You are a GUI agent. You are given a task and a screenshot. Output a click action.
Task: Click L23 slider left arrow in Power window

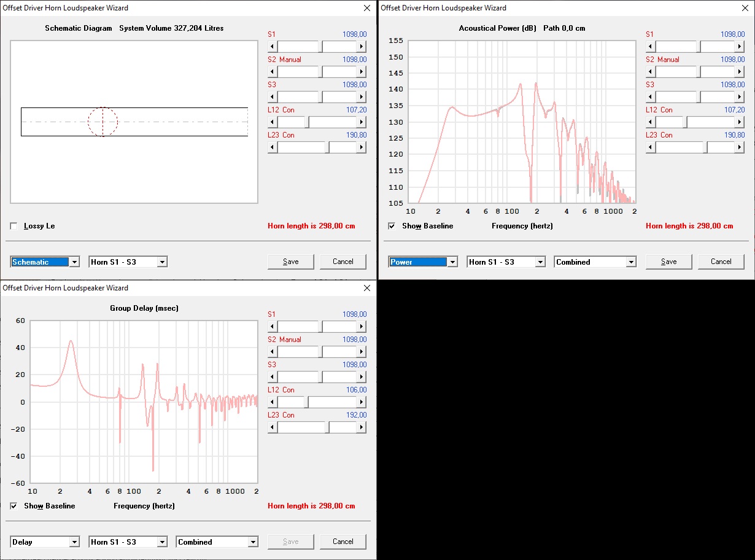tap(651, 147)
